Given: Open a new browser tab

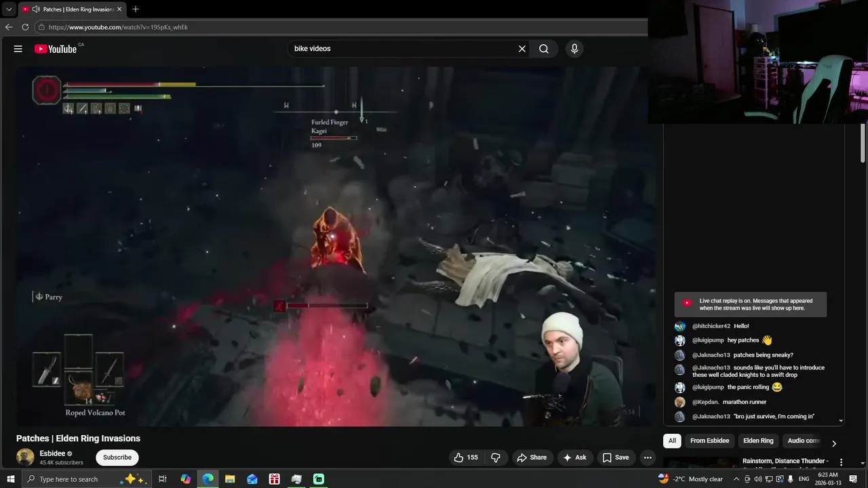Looking at the screenshot, I should click(136, 9).
